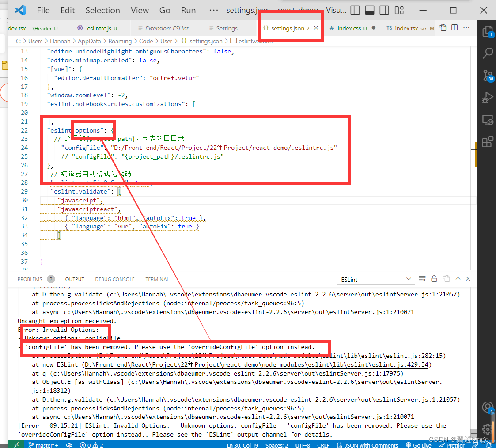The image size is (496, 448).
Task: Split the editor to the right
Action: tap(454, 28)
